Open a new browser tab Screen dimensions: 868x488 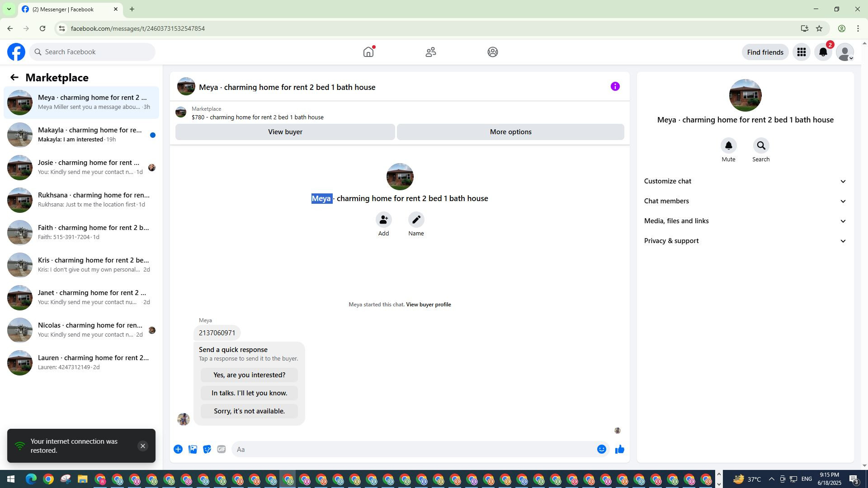point(132,9)
